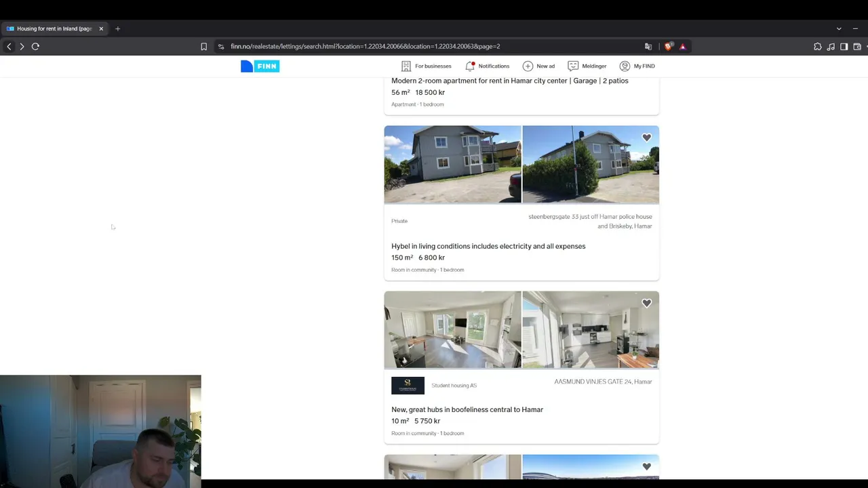Create a New ad from the header
Screen dimensions: 868x488
tap(538, 66)
